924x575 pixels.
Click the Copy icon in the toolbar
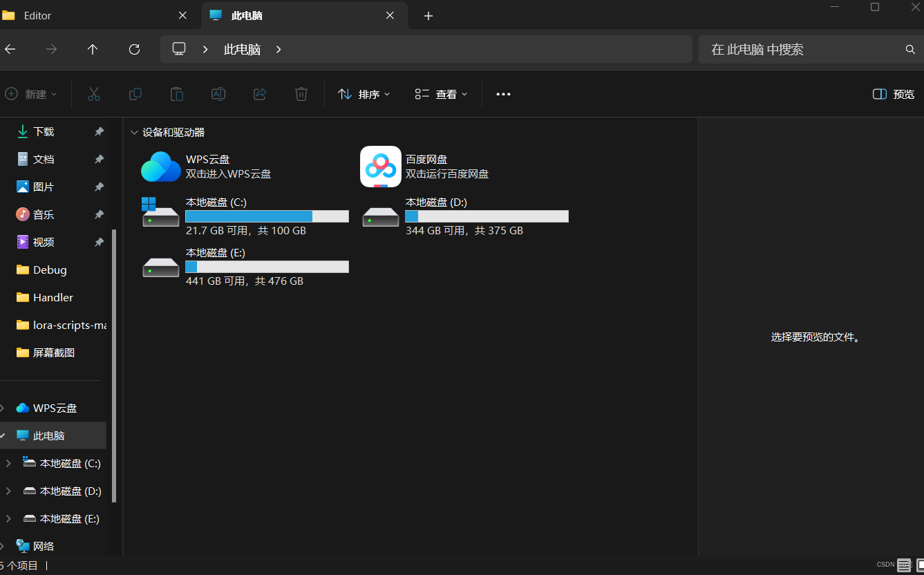[135, 94]
